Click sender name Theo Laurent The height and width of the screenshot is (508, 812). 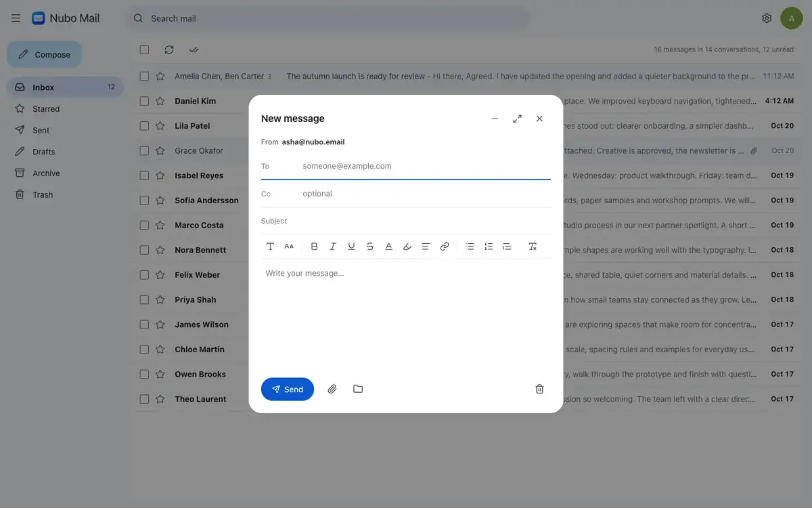(x=200, y=399)
